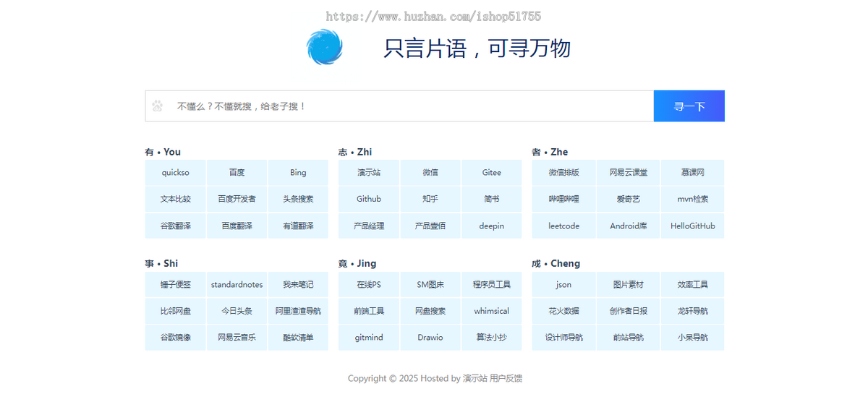Screen dimensions: 868x402
Task: Open the 百度翻译 link
Action: 237,226
